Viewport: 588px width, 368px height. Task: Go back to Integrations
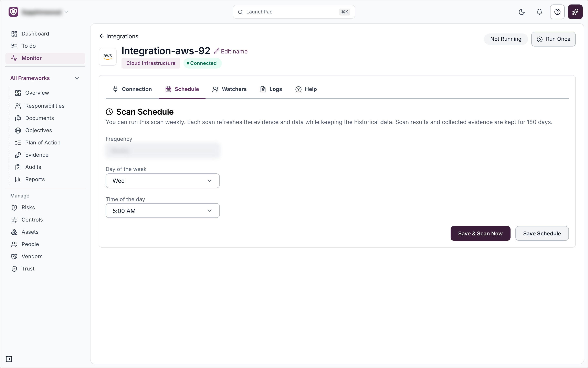click(119, 36)
